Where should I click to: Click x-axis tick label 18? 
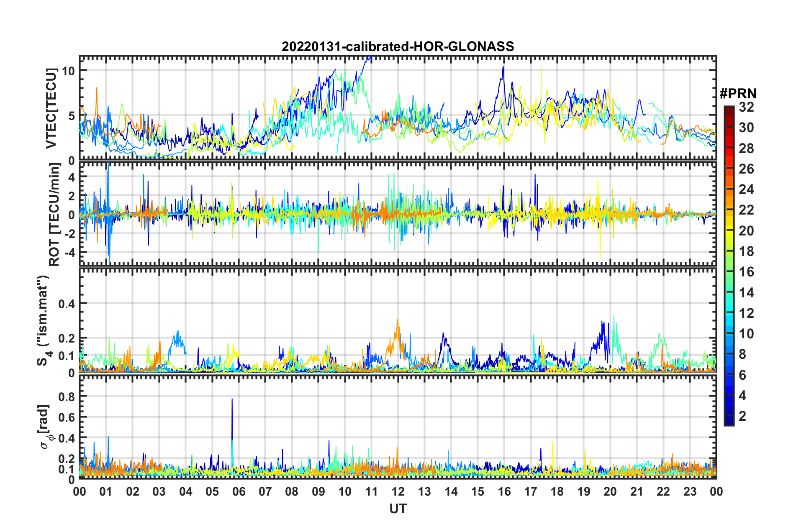point(557,491)
